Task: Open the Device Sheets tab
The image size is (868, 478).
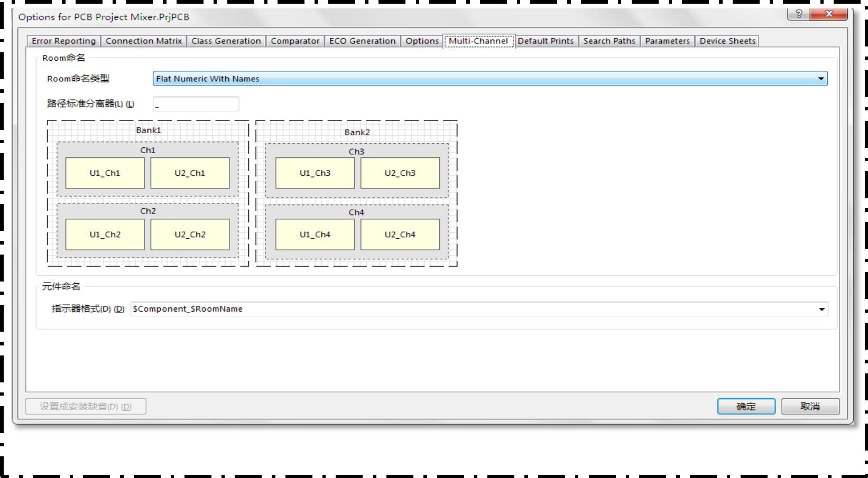Action: pos(727,41)
